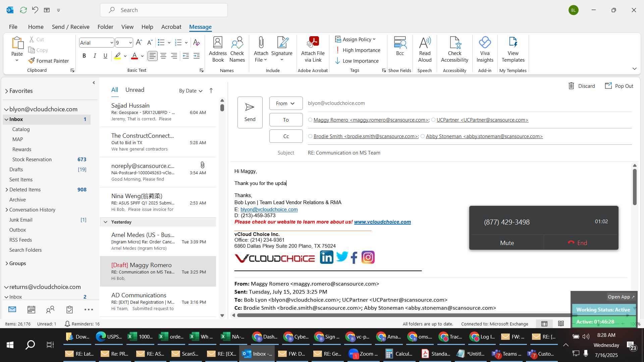Image resolution: width=644 pixels, height=362 pixels.
Task: Open the From address dropdown
Action: 286,103
